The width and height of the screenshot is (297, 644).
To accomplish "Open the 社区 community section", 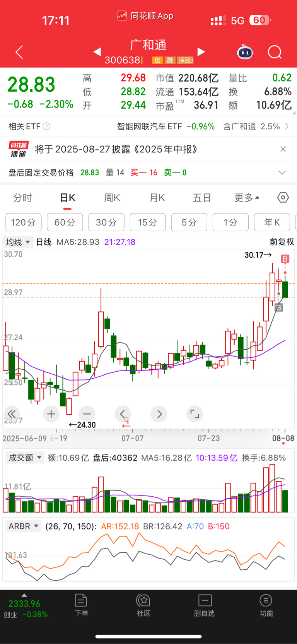I will (143, 605).
